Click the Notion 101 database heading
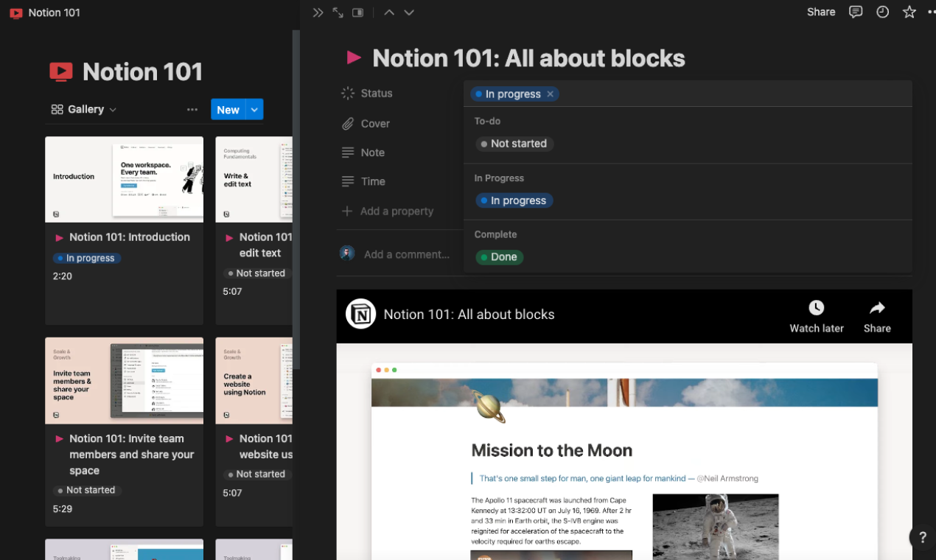Viewport: 936px width, 560px height. point(142,71)
